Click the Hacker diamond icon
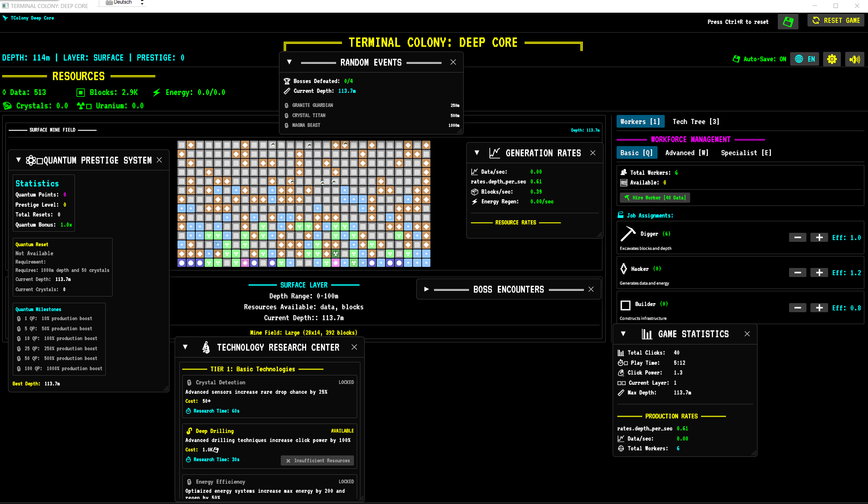The image size is (868, 504). [623, 269]
